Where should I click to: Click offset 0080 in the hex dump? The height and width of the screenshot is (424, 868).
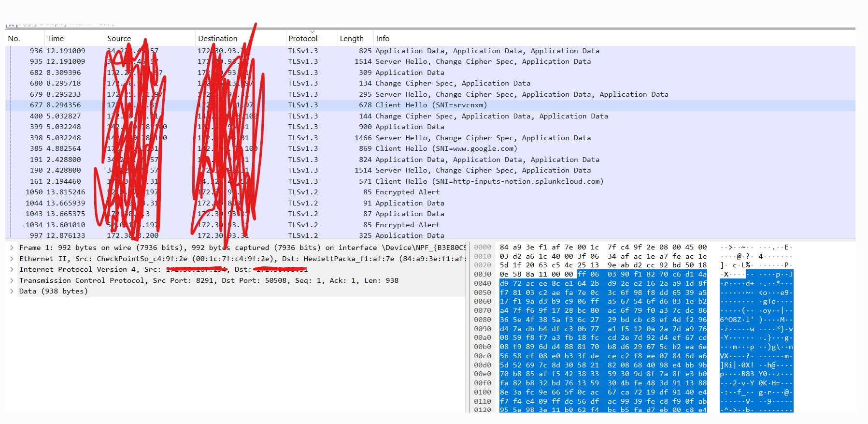(483, 320)
